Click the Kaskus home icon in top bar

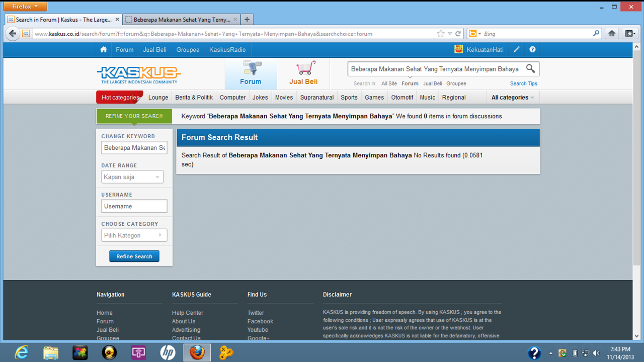(x=104, y=50)
